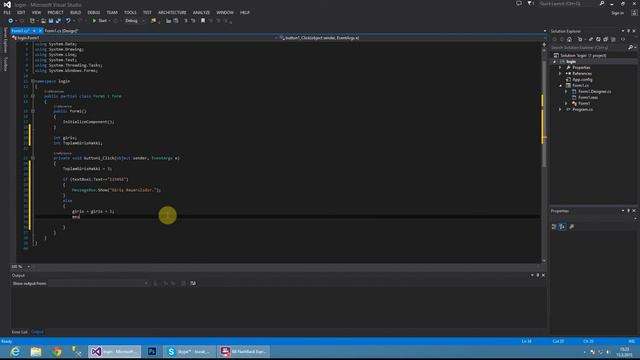Screen dimensions: 640x360
Task: Click the Categorized icon in Properties panel
Action: click(x=554, y=227)
